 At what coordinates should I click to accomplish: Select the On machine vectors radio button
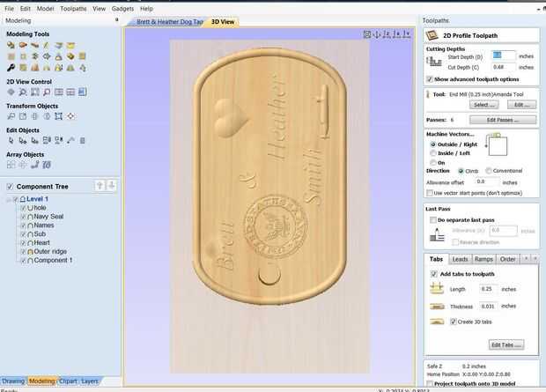click(x=432, y=163)
